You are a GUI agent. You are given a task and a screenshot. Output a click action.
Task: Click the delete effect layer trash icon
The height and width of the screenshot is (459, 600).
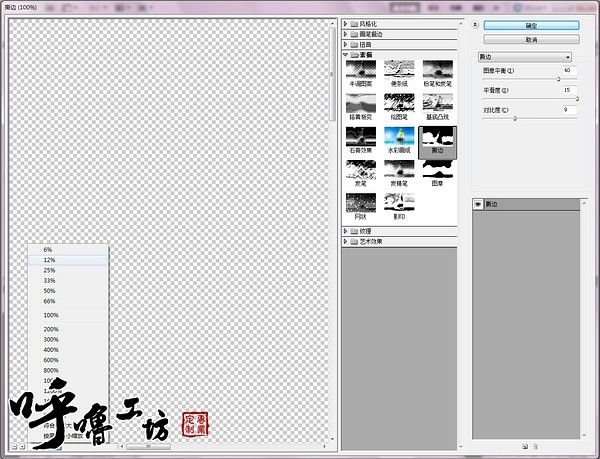tap(535, 446)
